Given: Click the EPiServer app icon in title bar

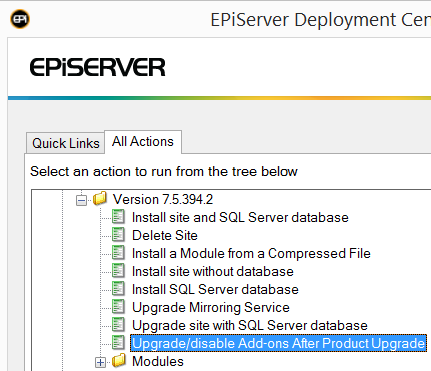Looking at the screenshot, I should tap(20, 19).
